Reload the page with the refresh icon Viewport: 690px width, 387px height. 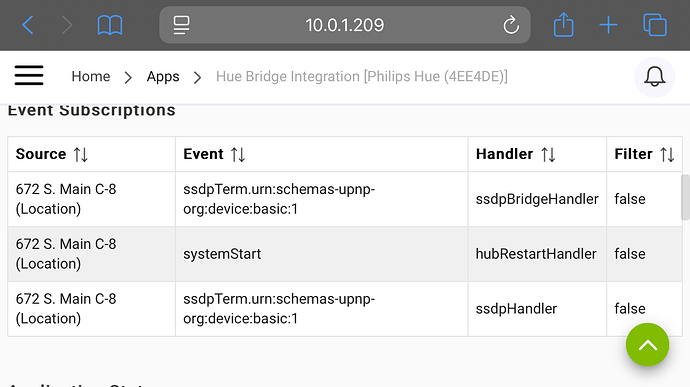511,25
